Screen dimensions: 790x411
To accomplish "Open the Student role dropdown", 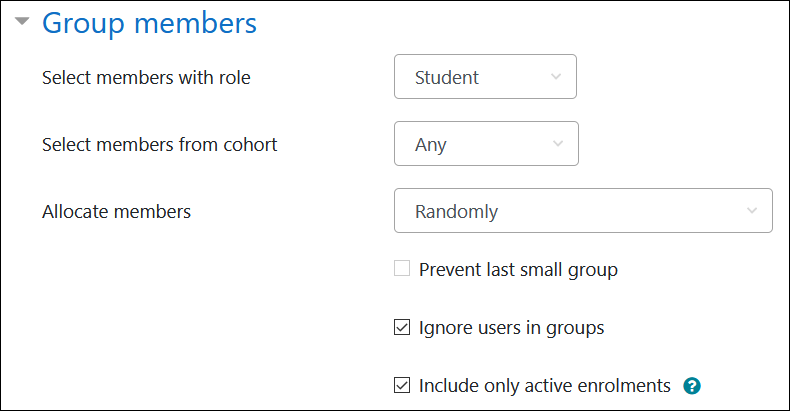I will 485,77.
